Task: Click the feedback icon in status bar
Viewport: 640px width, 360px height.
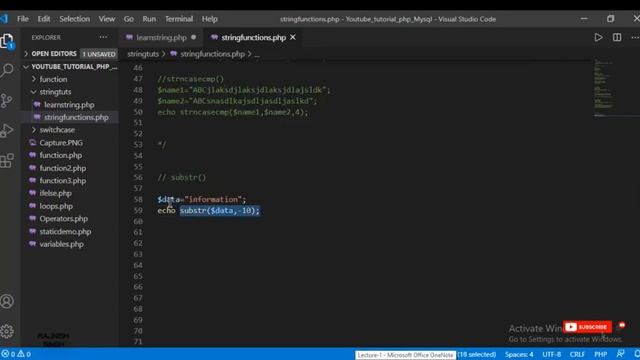Action: [x=620, y=354]
